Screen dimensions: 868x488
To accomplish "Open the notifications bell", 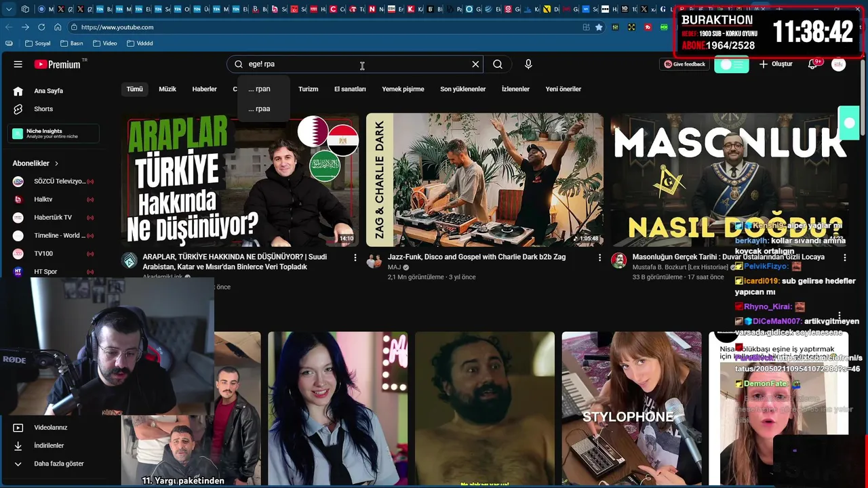I will tap(813, 64).
